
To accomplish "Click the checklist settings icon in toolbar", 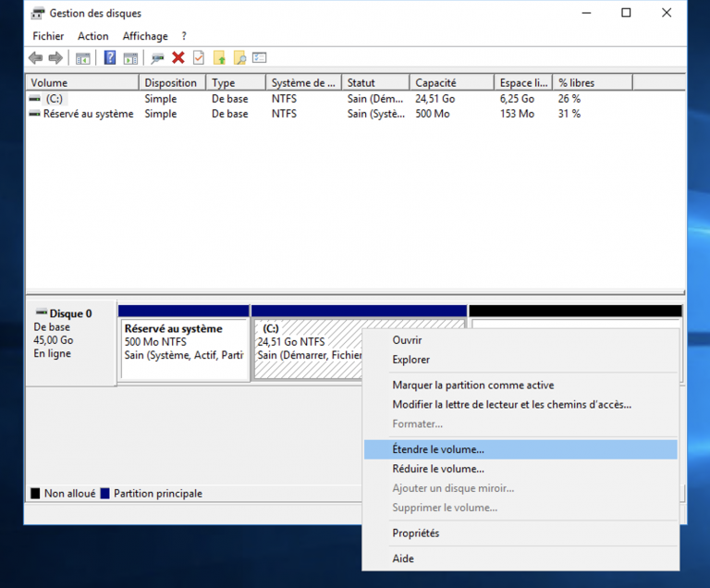I will [x=260, y=58].
